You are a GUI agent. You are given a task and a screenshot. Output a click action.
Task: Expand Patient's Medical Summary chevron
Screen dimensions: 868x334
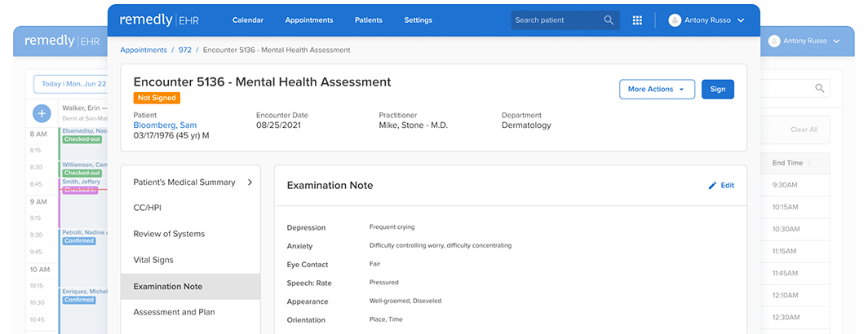(x=250, y=182)
